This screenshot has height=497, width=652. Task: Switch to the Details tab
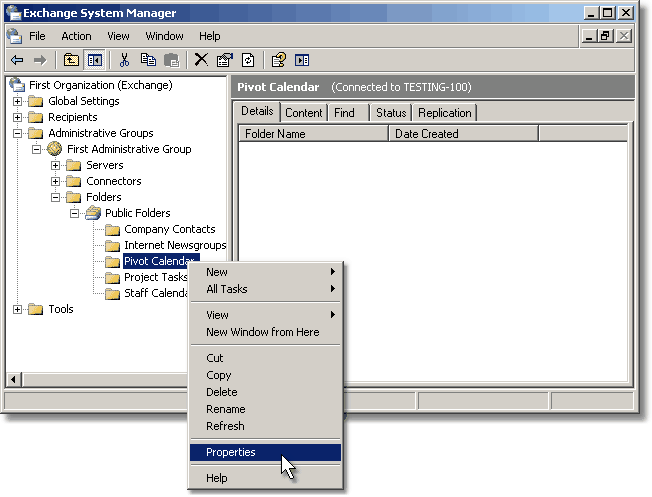point(257,111)
